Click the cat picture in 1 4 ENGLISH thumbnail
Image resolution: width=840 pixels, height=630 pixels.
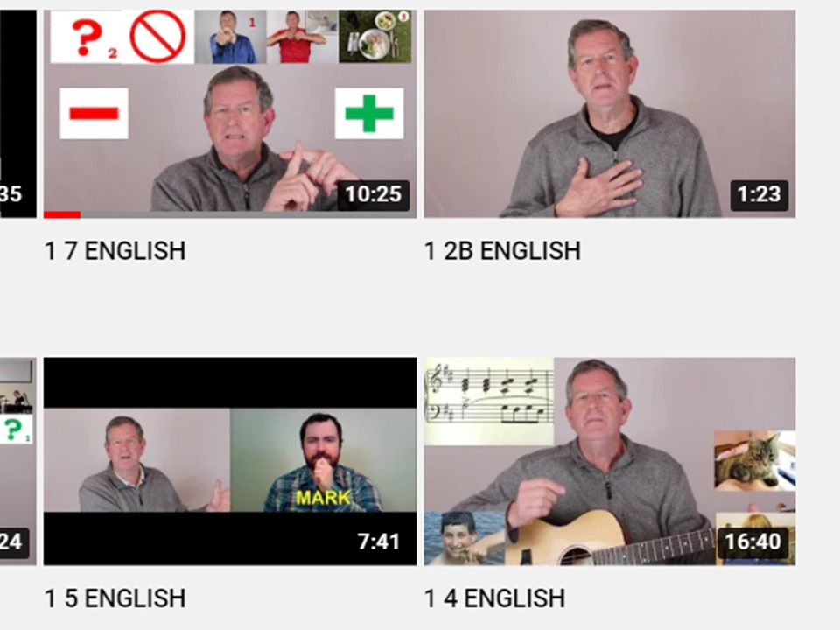click(x=755, y=461)
